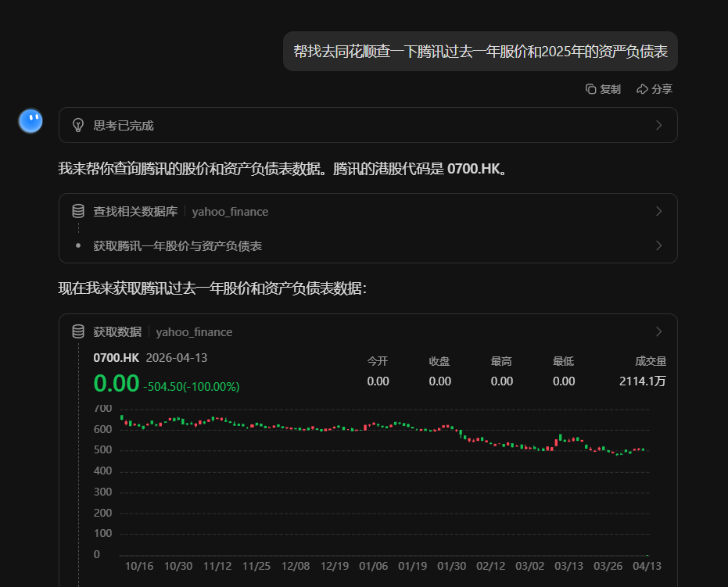Click database icon beside 查找相关数据库
Image resolution: width=728 pixels, height=587 pixels.
click(x=78, y=211)
